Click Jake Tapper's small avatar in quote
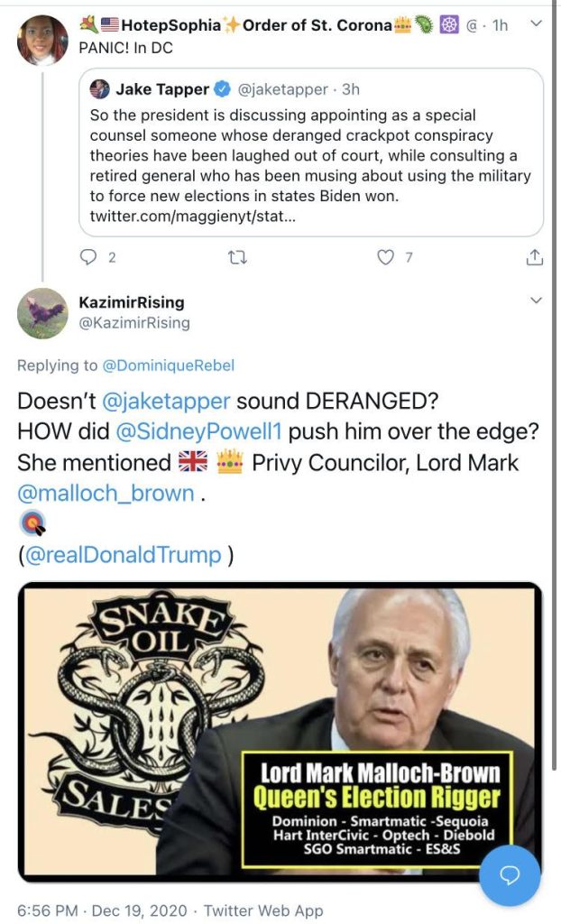Image resolution: width=561 pixels, height=924 pixels. (100, 89)
